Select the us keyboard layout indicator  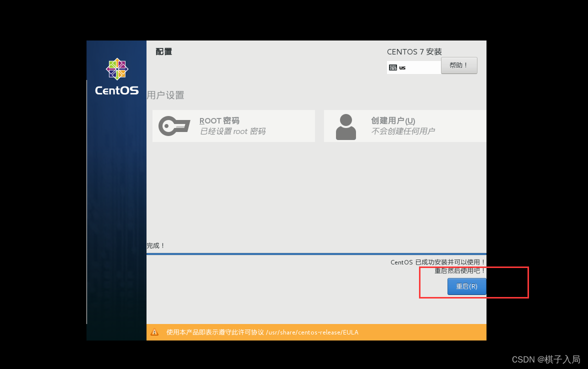[x=414, y=67]
